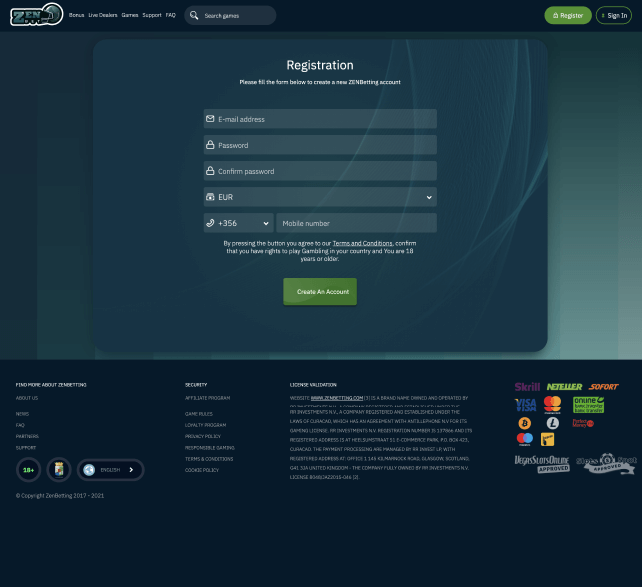Screen dimensions: 642x588
Task: Open News footer link
Action: pos(22,414)
